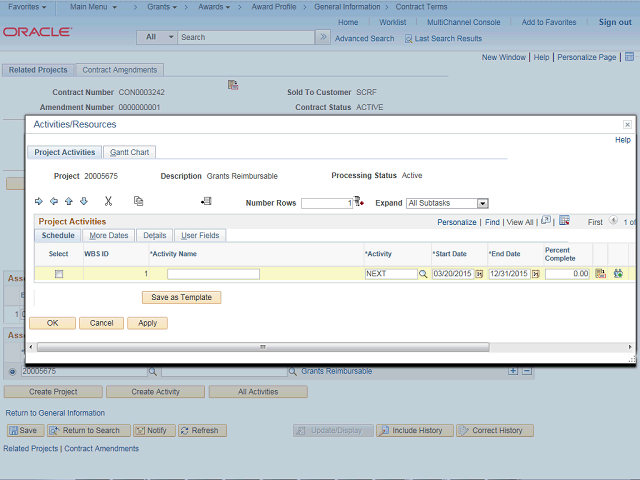Screen dimensions: 640x480
Task: Tick the Select checkbox in activity row
Action: tap(59, 273)
